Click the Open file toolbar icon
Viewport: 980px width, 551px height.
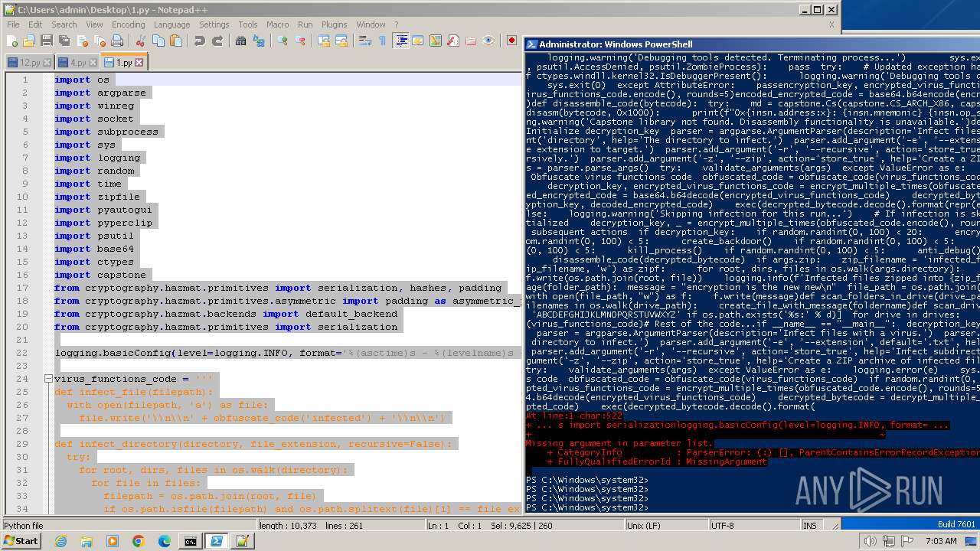point(29,41)
